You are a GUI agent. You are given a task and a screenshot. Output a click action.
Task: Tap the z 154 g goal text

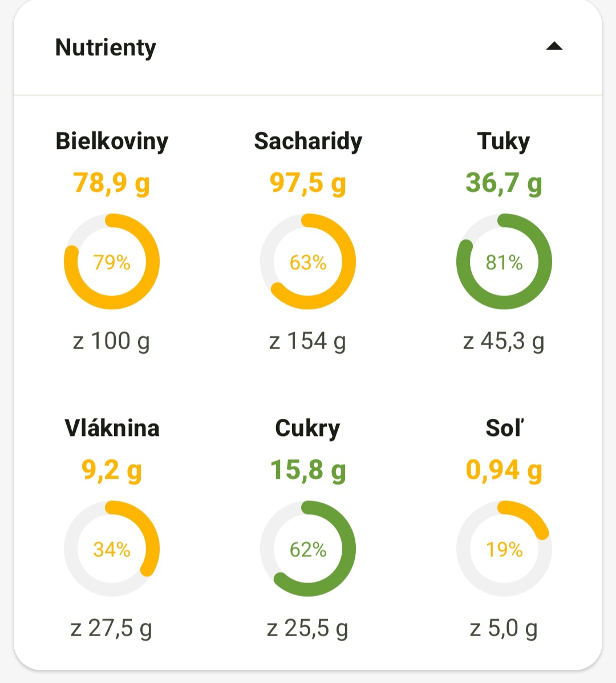pos(307,341)
